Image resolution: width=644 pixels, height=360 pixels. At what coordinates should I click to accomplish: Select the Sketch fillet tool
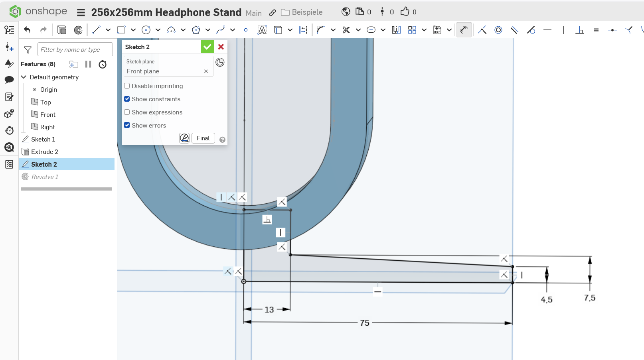tap(321, 30)
